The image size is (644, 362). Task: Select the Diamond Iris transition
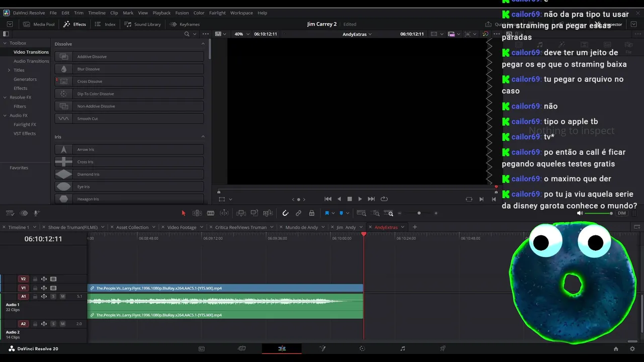129,174
